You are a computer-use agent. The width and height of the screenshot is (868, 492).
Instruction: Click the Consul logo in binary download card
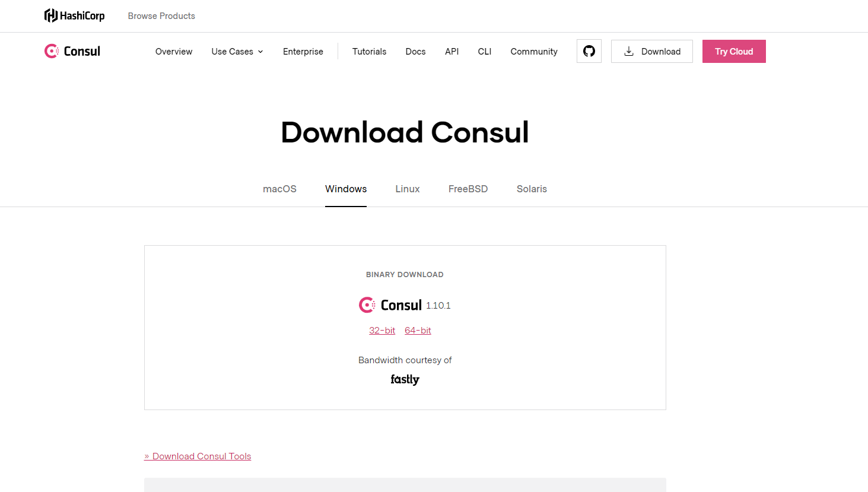390,305
